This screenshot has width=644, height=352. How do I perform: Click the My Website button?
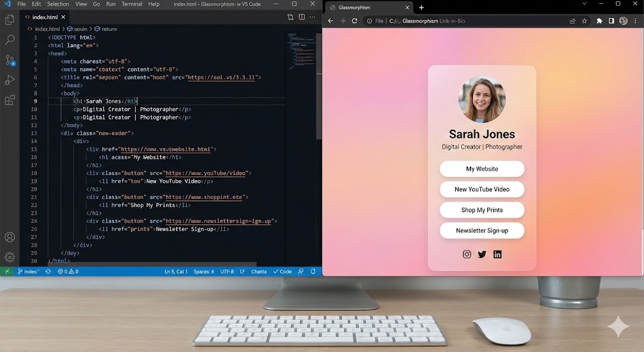[482, 169]
